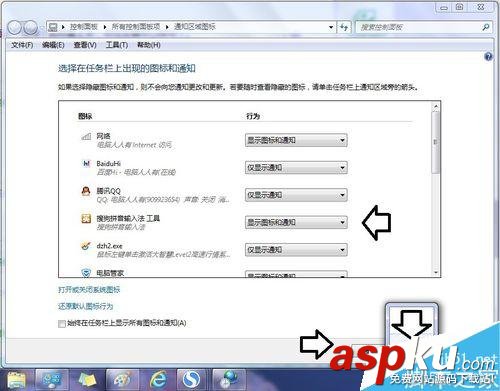Open the 工具(T) menu

click(117, 45)
